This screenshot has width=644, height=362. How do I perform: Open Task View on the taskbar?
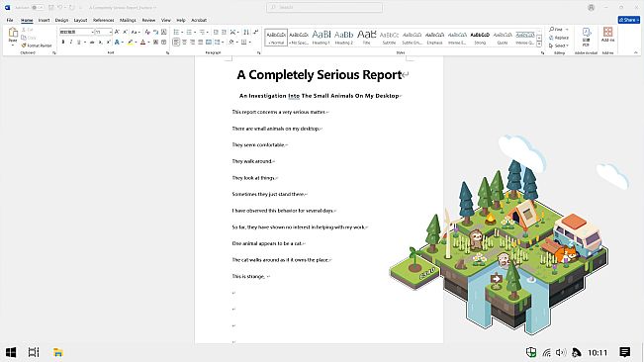click(34, 352)
